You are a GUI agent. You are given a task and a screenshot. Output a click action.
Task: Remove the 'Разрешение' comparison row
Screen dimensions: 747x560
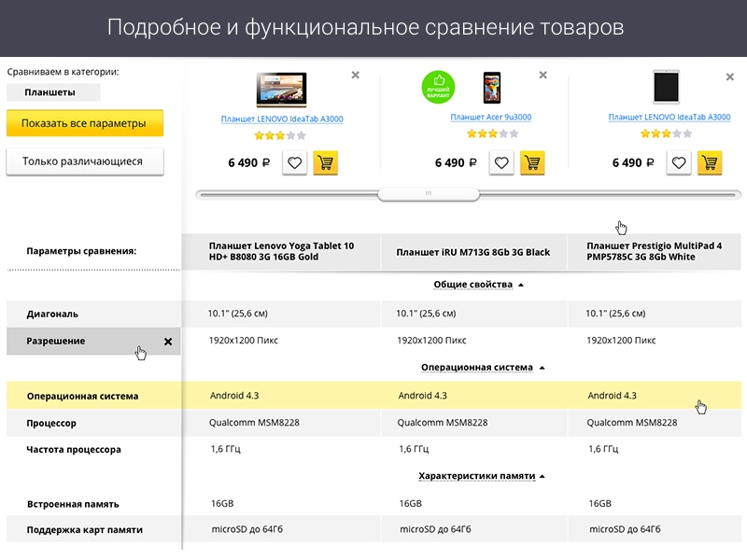170,341
